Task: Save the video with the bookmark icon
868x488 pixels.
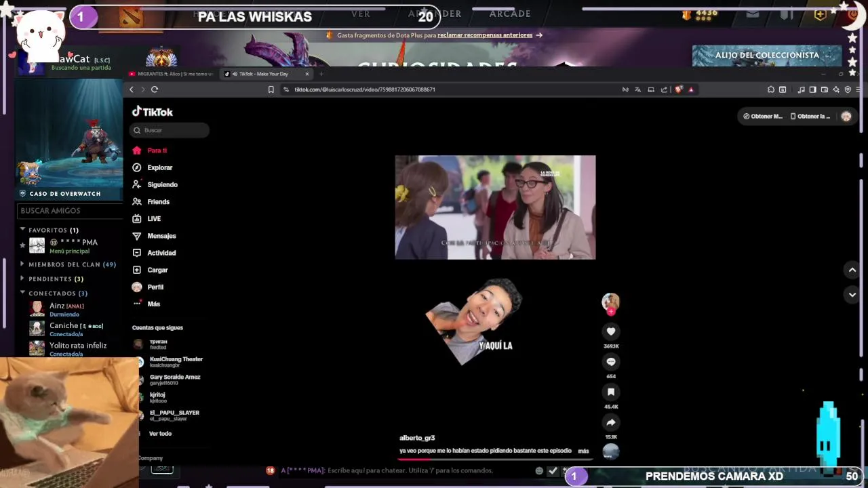Action: click(x=611, y=392)
